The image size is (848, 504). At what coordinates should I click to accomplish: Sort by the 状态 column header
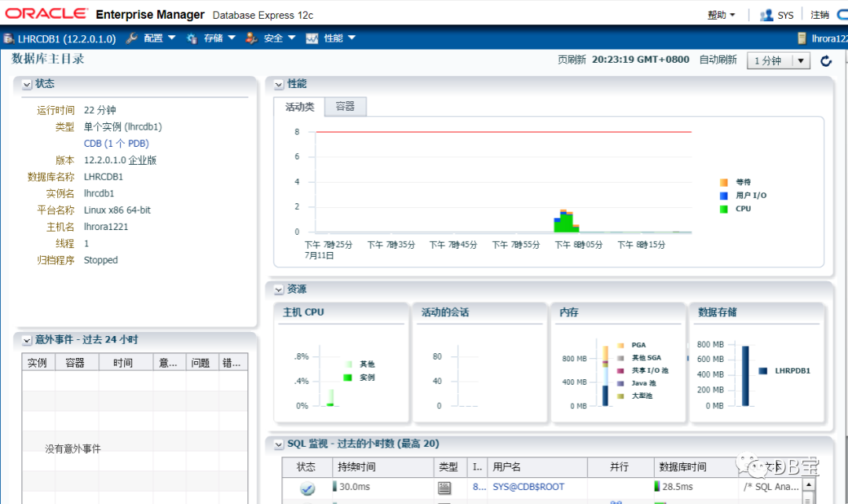[x=306, y=466]
